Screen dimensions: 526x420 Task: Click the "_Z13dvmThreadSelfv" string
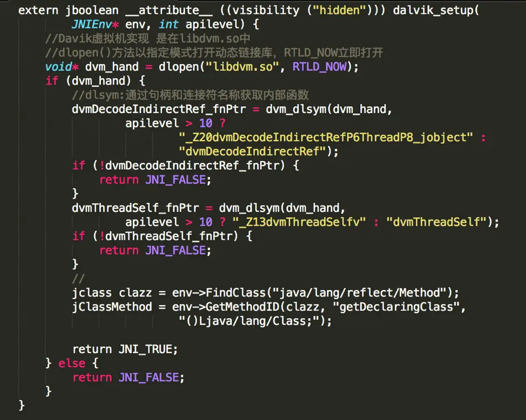[x=299, y=222]
